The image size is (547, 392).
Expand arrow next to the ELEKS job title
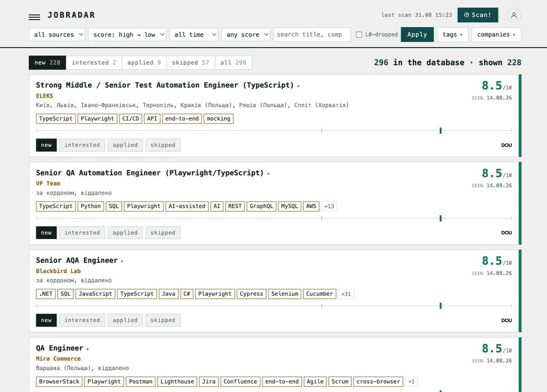[299, 86]
